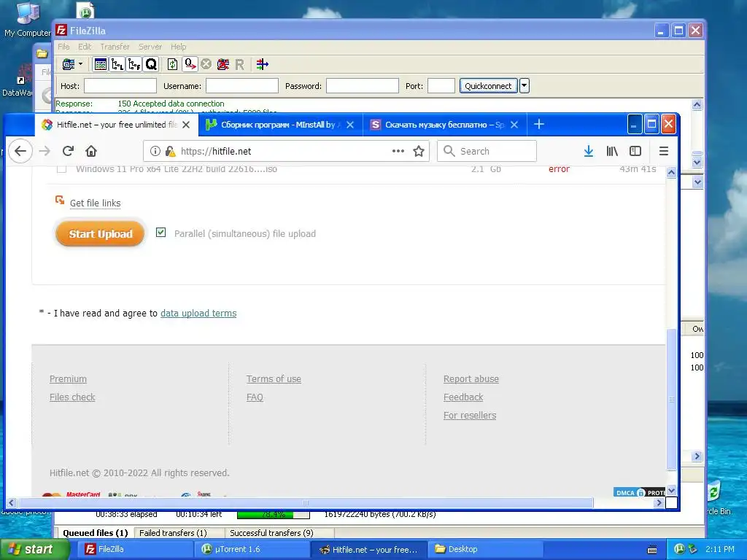Screen dimensions: 747x560
Task: Select Successful transfers (9) tab in FileZilla
Action: [271, 533]
